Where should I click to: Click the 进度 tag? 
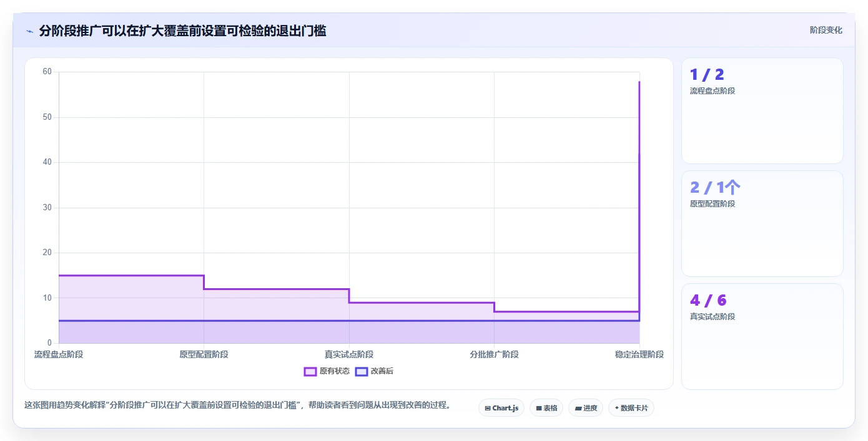point(586,408)
